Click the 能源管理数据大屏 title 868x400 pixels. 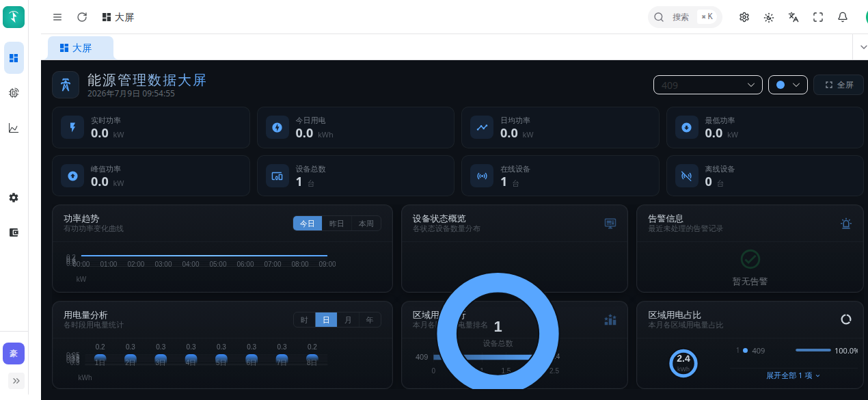(x=147, y=80)
